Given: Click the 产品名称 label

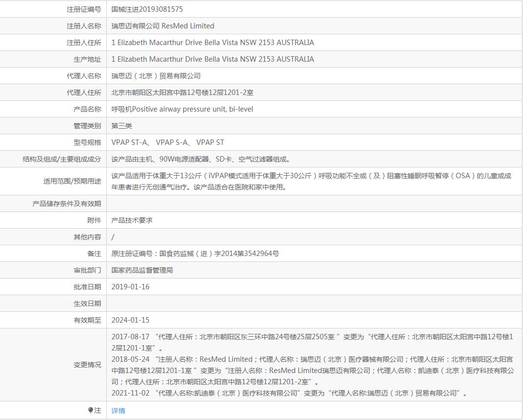Looking at the screenshot, I should pyautogui.click(x=87, y=109).
